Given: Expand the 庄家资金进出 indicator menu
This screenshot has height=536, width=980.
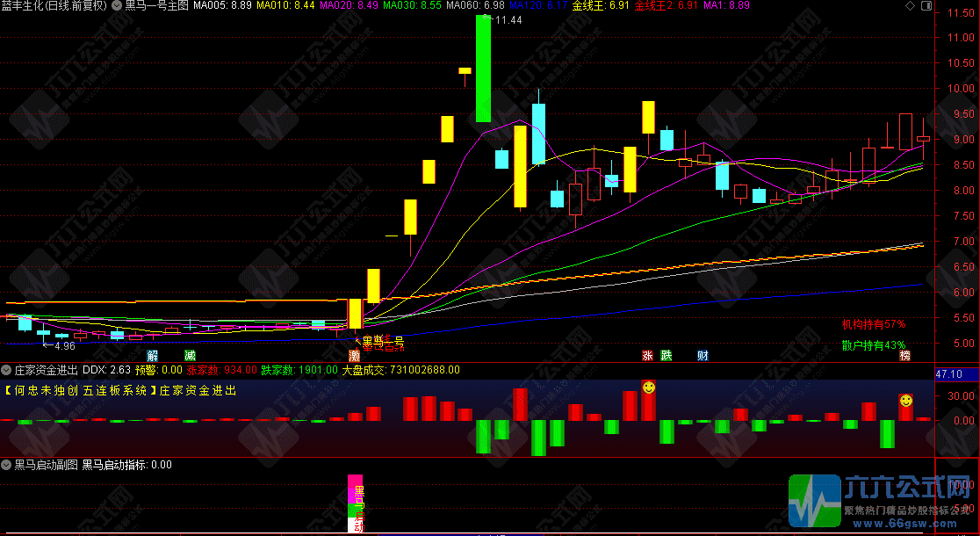Looking at the screenshot, I should point(7,370).
